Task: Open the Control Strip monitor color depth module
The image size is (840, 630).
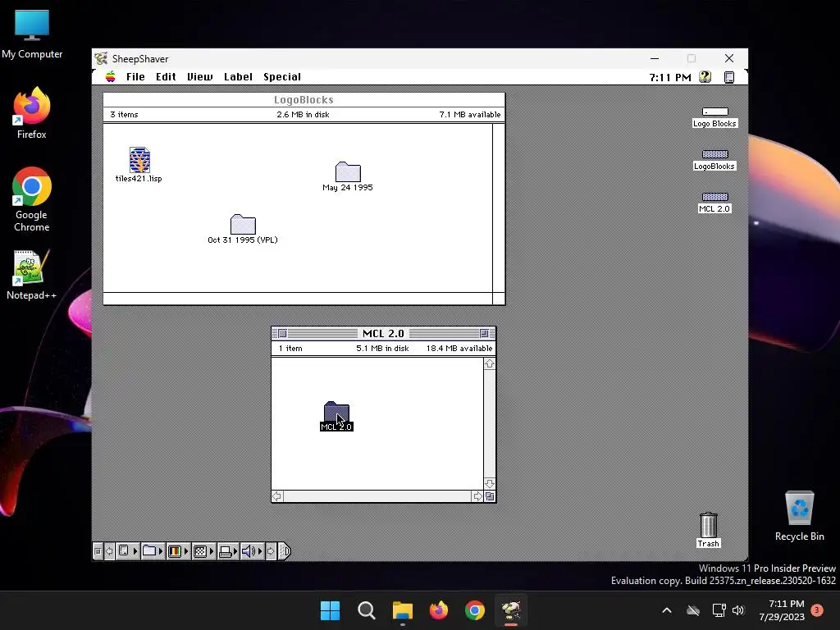Action: (x=178, y=551)
